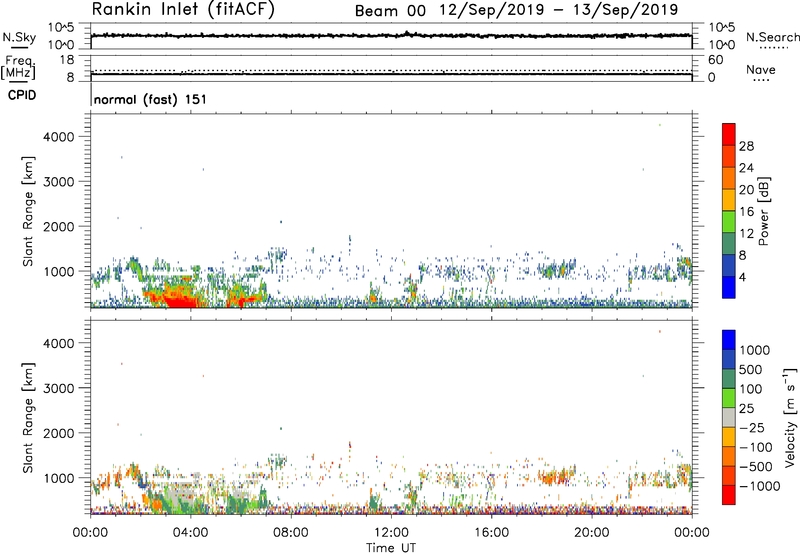Click the '-100' tick on the velocity scale
800x554 pixels.
(x=756, y=447)
